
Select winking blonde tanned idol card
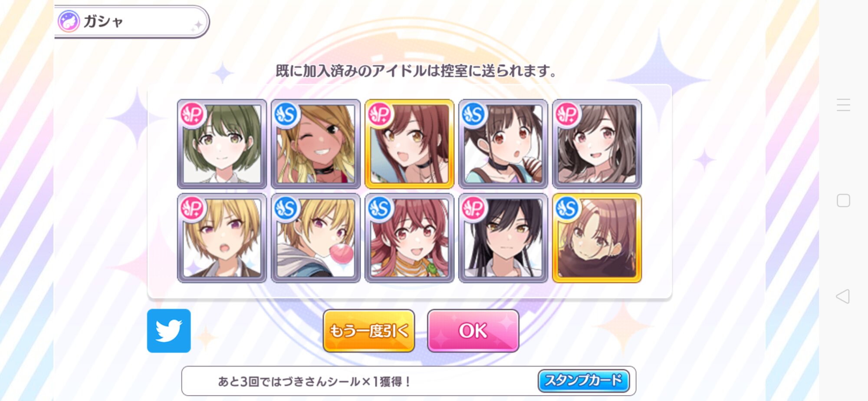pos(316,144)
